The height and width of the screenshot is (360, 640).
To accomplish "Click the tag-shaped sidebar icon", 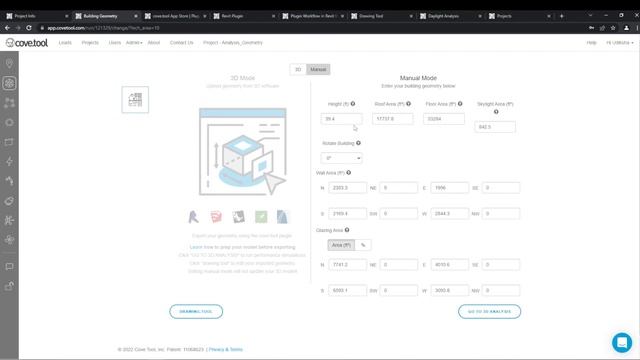I will click(9, 200).
